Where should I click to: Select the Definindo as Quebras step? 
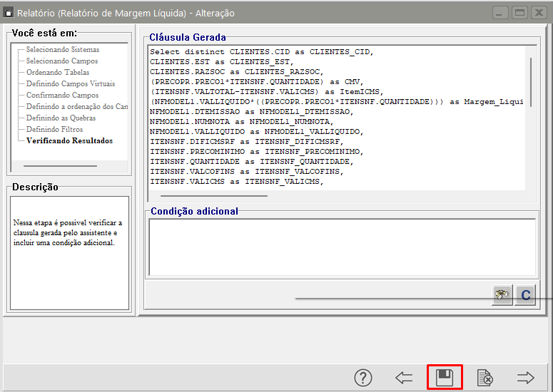pos(60,118)
